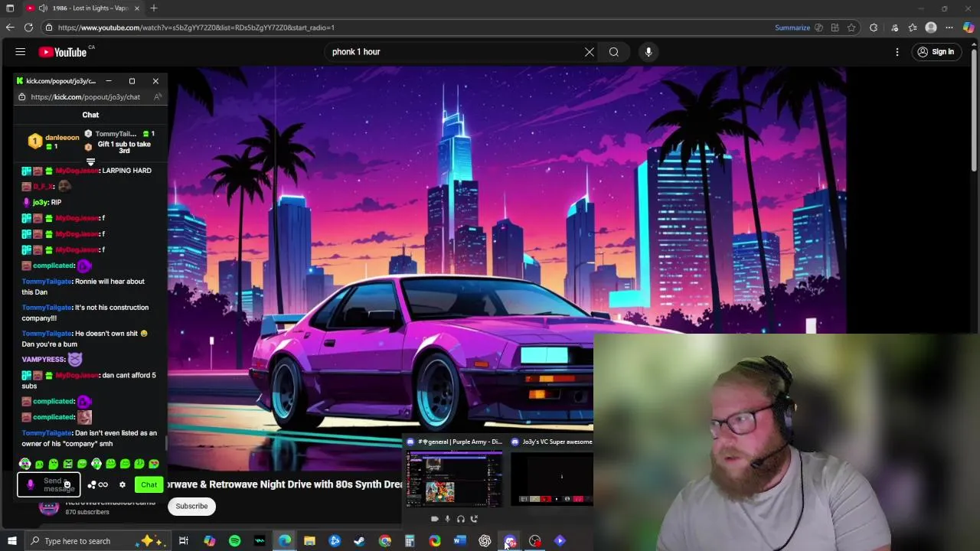Image resolution: width=980 pixels, height=551 pixels.
Task: Open Microsoft Word from taskbar
Action: click(x=459, y=541)
